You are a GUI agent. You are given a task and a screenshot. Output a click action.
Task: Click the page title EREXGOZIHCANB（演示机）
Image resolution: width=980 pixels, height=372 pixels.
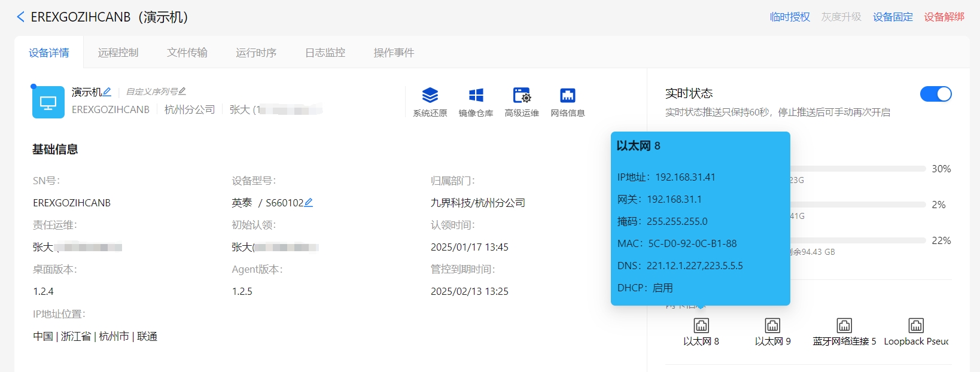pos(109,17)
